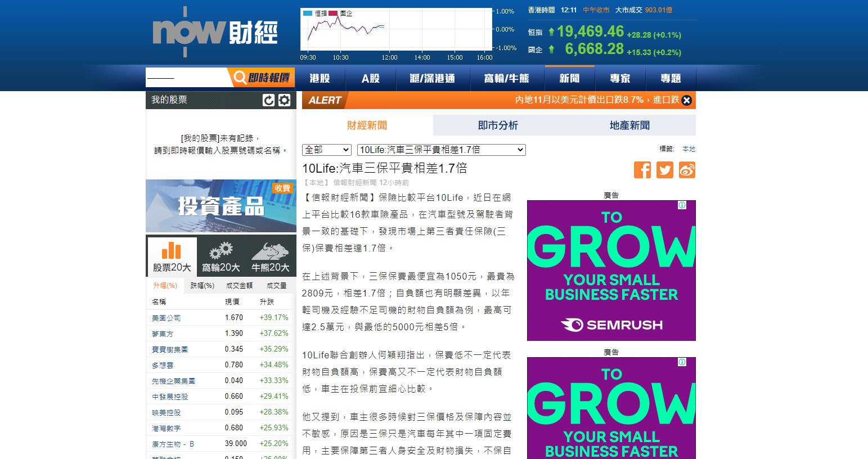Open stock 夢東方 in ranking list

[163, 334]
